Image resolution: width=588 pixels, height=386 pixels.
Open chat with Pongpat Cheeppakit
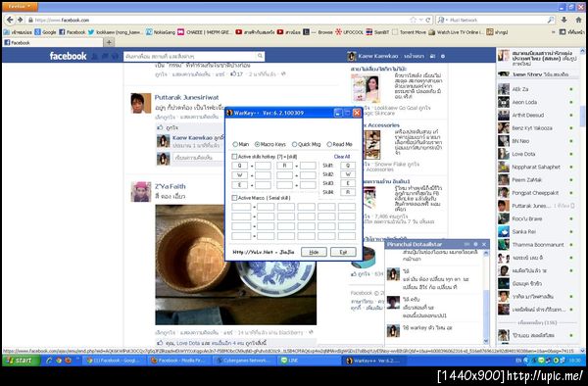[537, 193]
